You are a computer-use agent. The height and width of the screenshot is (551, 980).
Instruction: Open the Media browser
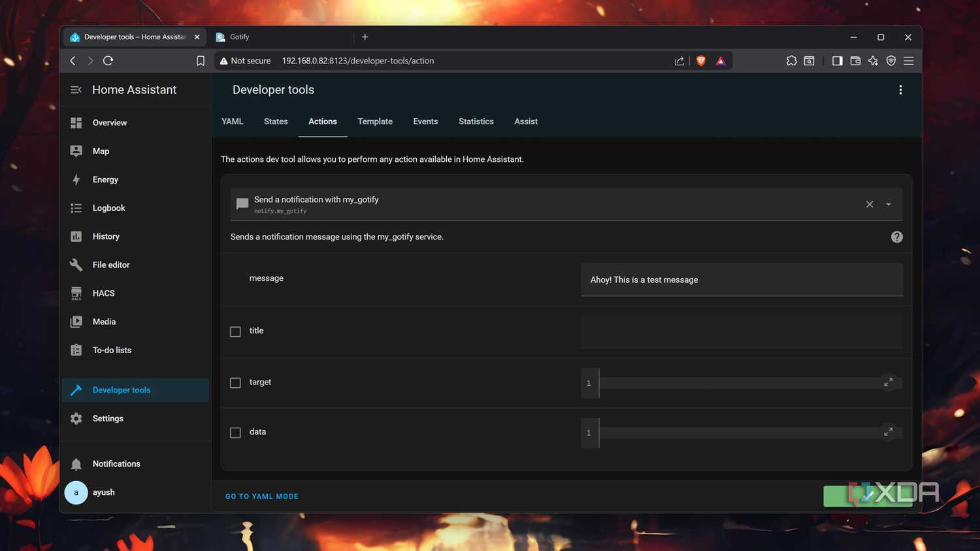pos(135,321)
